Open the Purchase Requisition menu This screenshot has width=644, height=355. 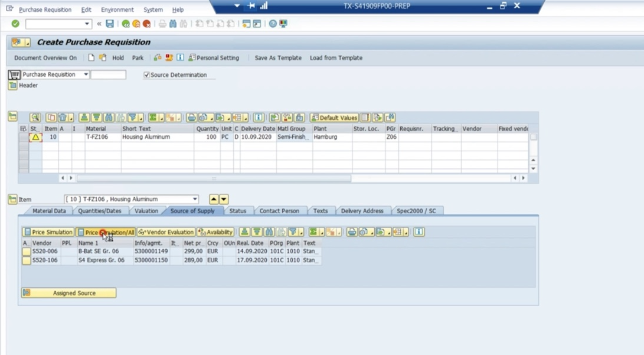(45, 9)
